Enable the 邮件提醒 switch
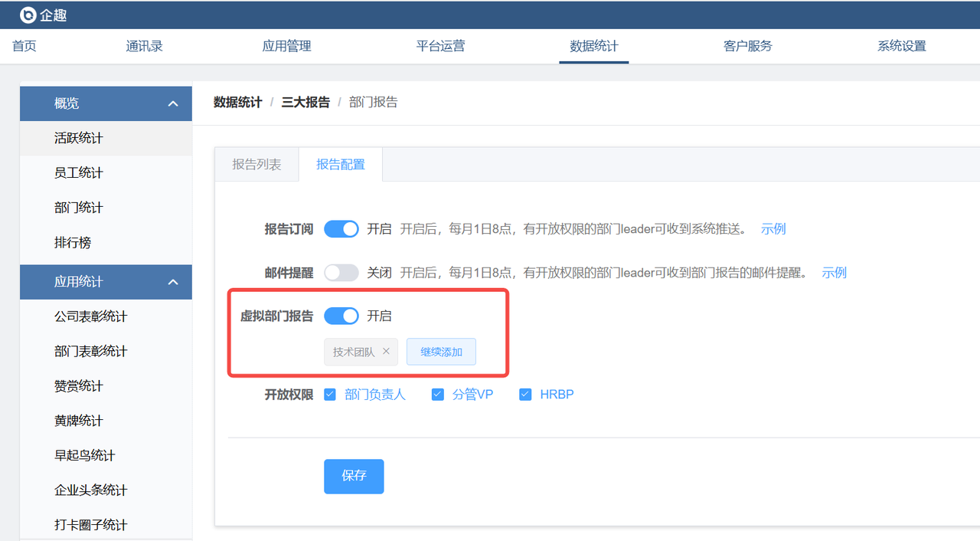This screenshot has height=541, width=980. tap(341, 273)
